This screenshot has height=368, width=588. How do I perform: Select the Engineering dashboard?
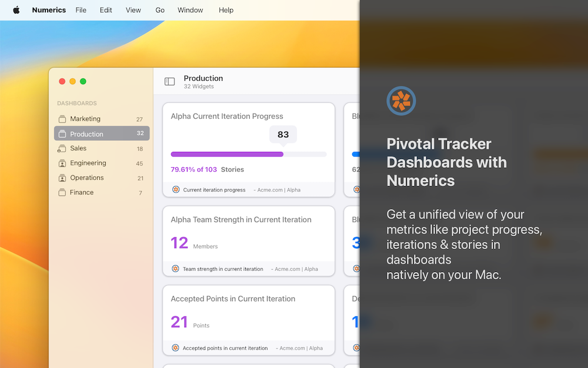tap(102, 163)
